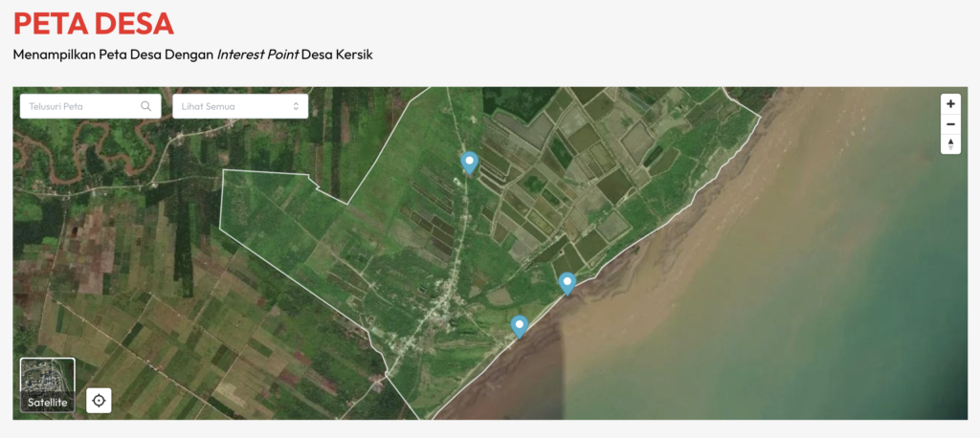The image size is (980, 438).
Task: Select the southernmost blue marker on coast
Action: (520, 326)
